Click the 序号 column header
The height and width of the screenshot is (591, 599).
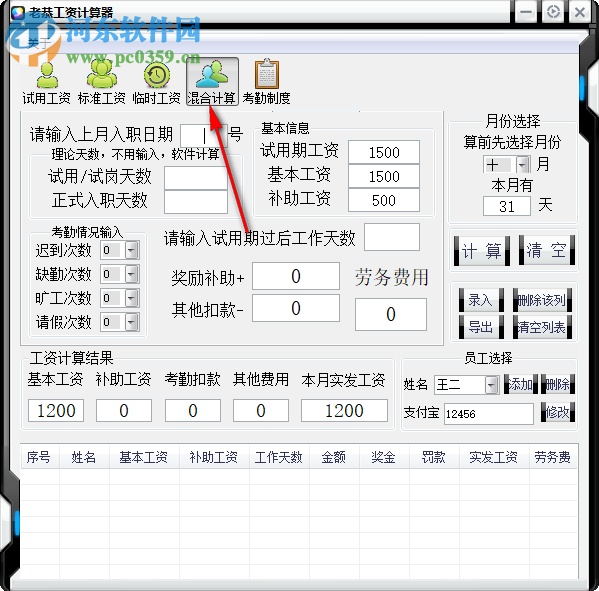pos(39,457)
